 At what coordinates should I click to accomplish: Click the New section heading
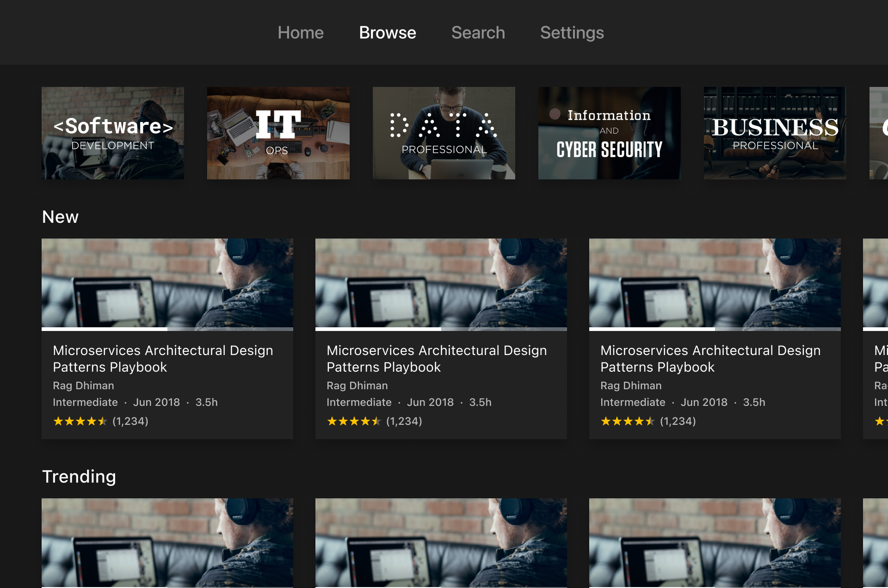tap(60, 217)
